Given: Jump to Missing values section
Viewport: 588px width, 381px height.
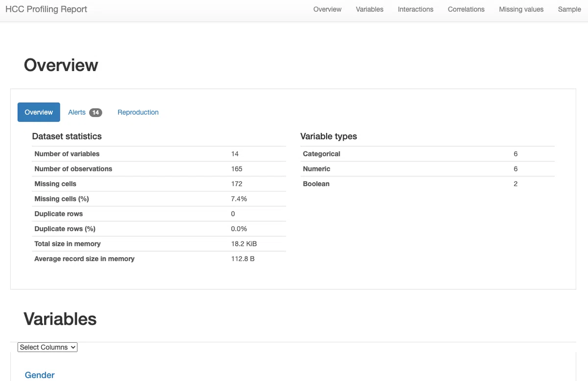Looking at the screenshot, I should (x=521, y=9).
